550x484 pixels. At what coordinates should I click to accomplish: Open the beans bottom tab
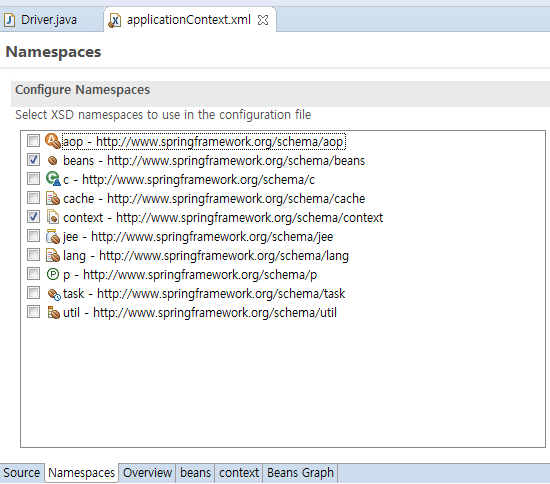click(195, 472)
